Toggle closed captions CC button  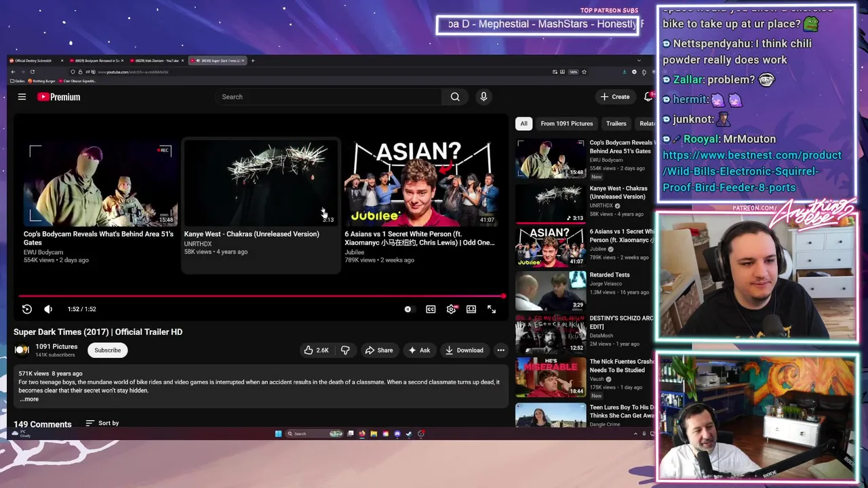(431, 309)
